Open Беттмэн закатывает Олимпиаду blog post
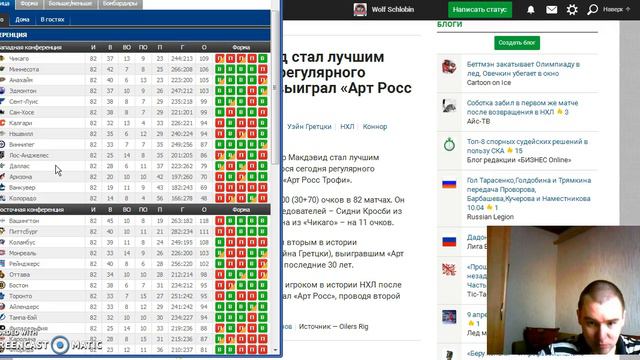 click(523, 69)
